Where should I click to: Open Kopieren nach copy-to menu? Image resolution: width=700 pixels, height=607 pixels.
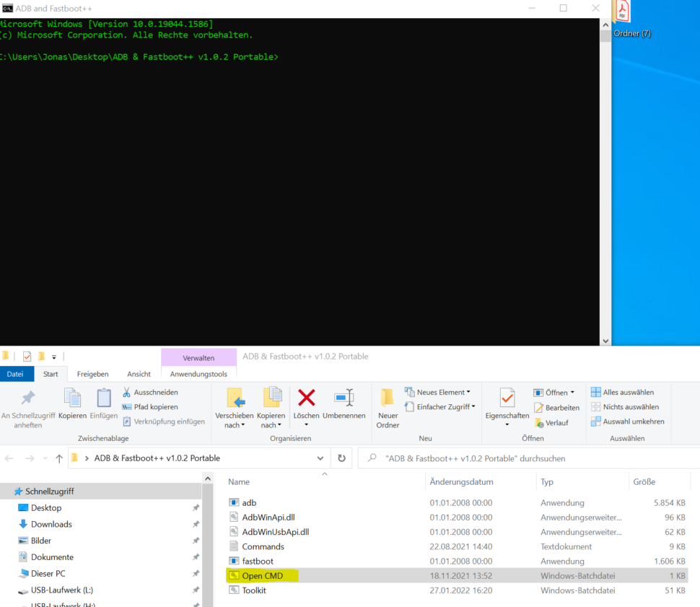(271, 409)
